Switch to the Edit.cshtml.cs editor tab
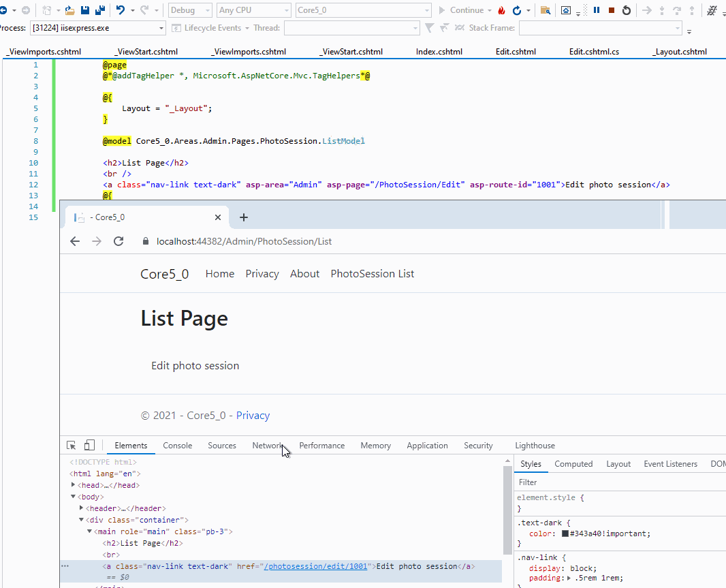Screen dimensions: 726x588 [594, 52]
